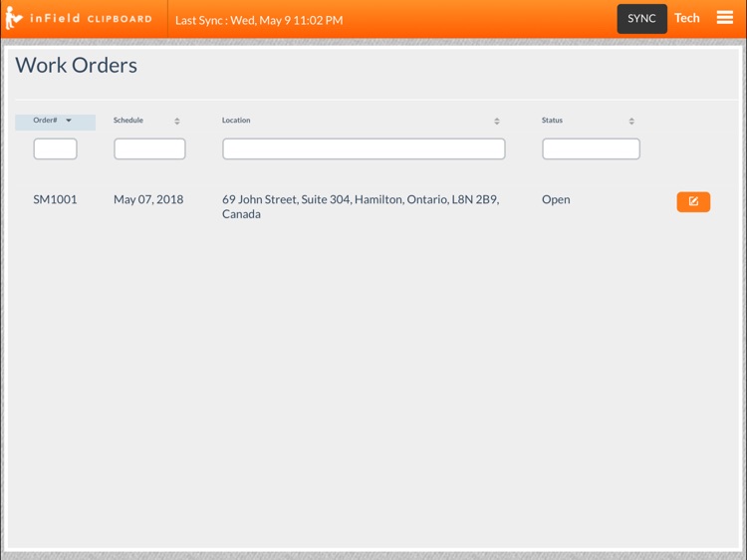Click the Schedule column header label
The image size is (747, 560).
[x=128, y=121]
